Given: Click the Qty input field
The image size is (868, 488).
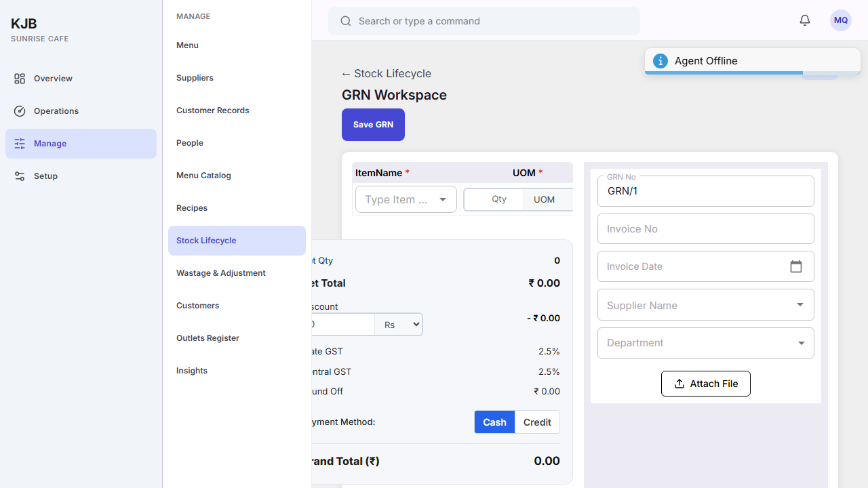Looking at the screenshot, I should pyautogui.click(x=494, y=199).
